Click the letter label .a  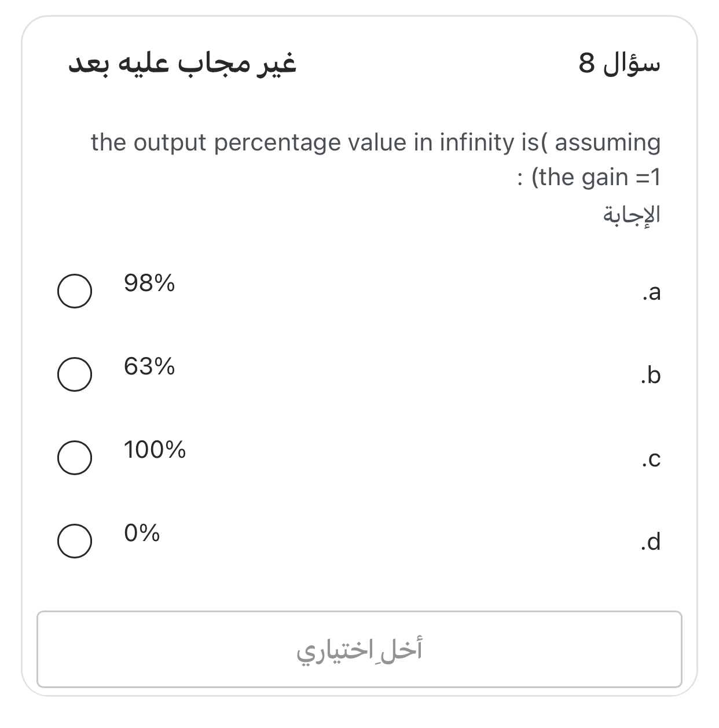[651, 293]
